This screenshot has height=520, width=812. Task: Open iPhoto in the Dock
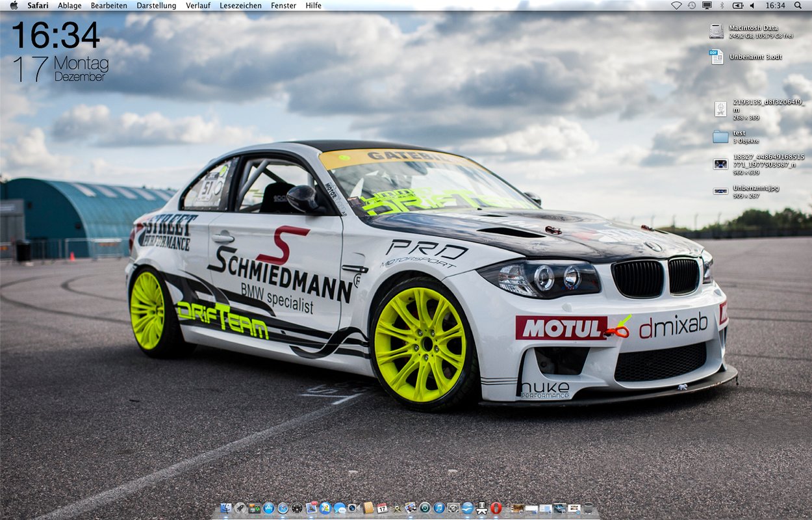(411, 508)
